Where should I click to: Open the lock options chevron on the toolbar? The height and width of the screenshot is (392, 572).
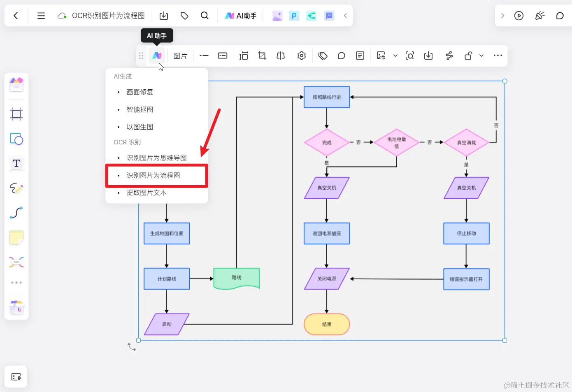tap(481, 55)
